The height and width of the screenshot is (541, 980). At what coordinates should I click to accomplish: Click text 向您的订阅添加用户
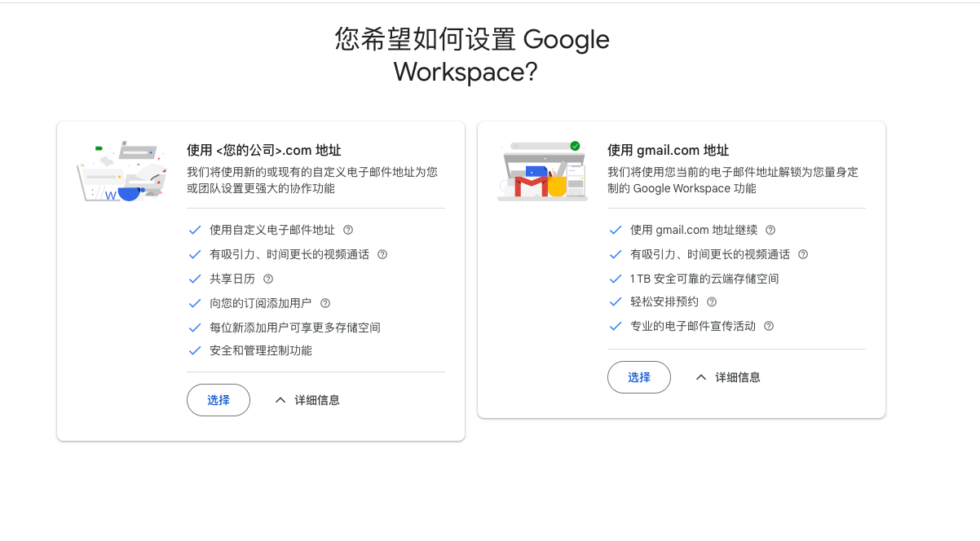tap(261, 303)
